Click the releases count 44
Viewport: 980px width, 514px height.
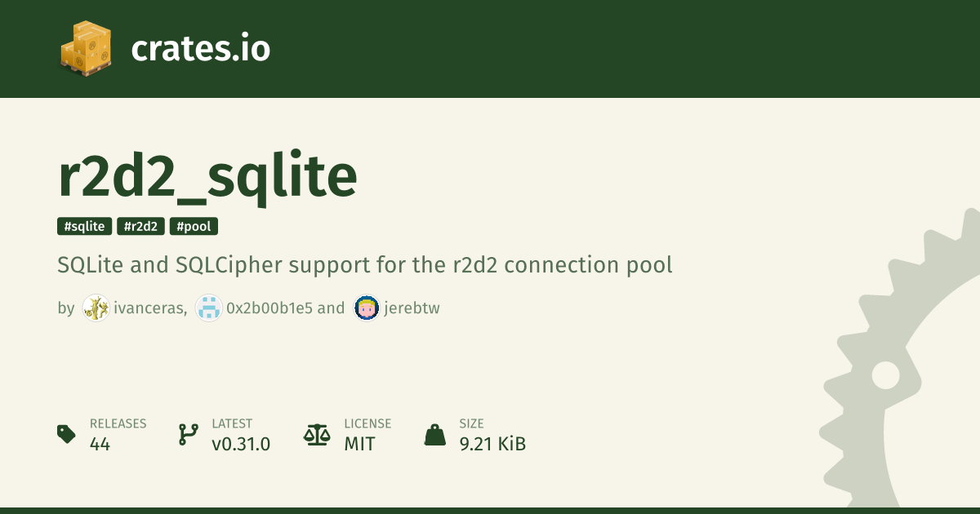pyautogui.click(x=100, y=445)
